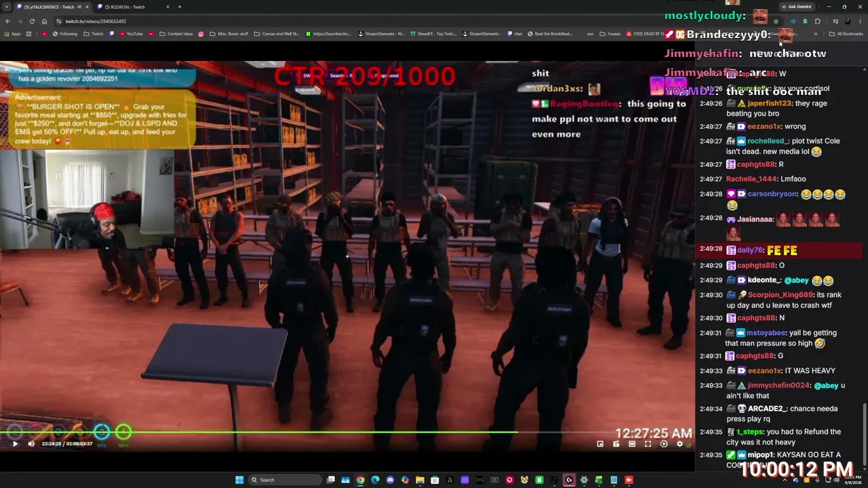Expand the tab search dropdown

coord(7,7)
